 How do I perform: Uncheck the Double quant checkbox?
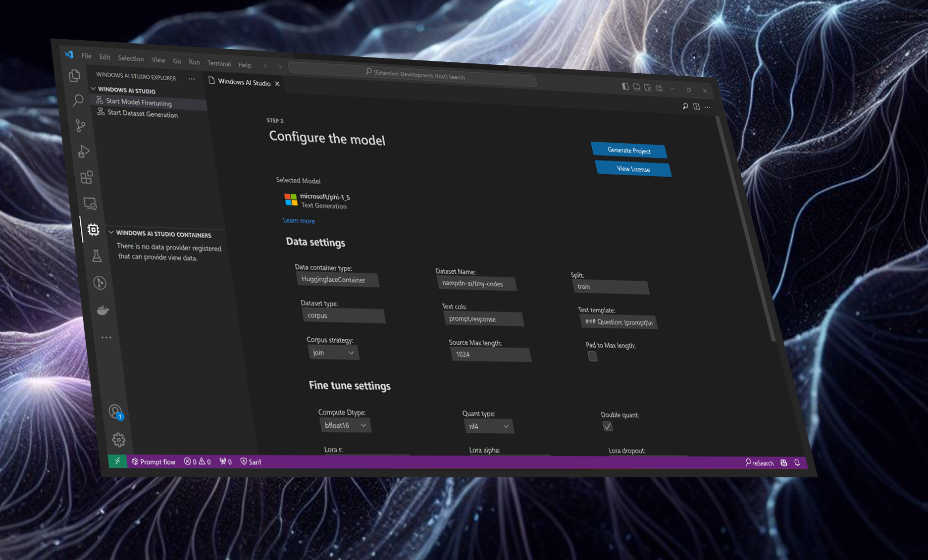608,426
